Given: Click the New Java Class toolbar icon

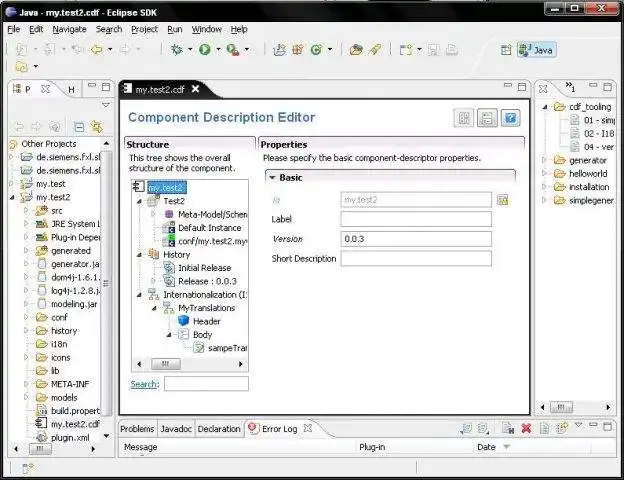Looking at the screenshot, I should (x=316, y=49).
